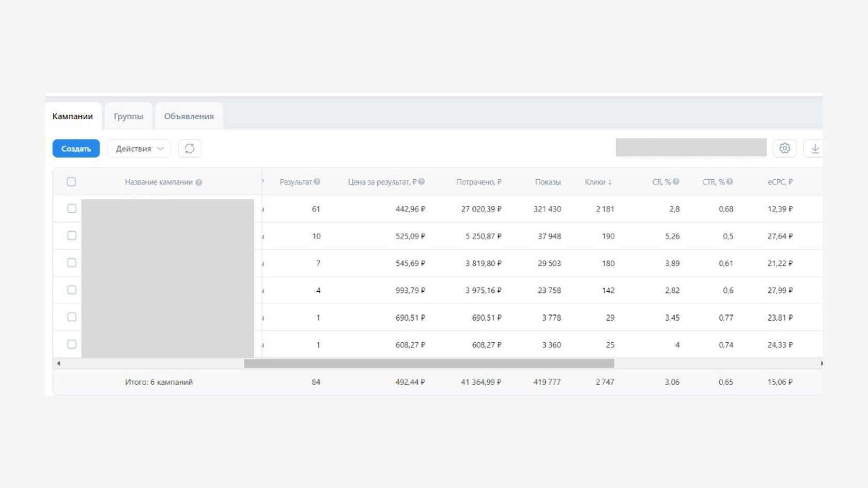Open the Объявления tab
The image size is (868, 488).
click(189, 116)
